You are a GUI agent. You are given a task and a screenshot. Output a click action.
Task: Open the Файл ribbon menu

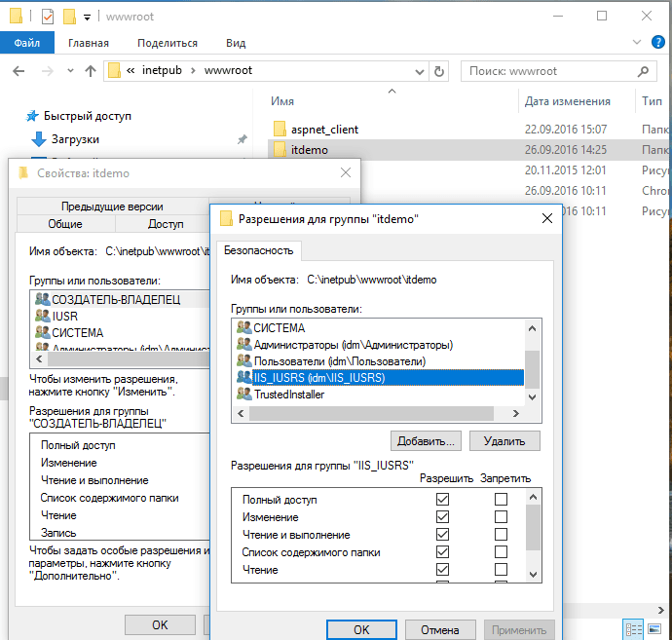click(x=27, y=43)
